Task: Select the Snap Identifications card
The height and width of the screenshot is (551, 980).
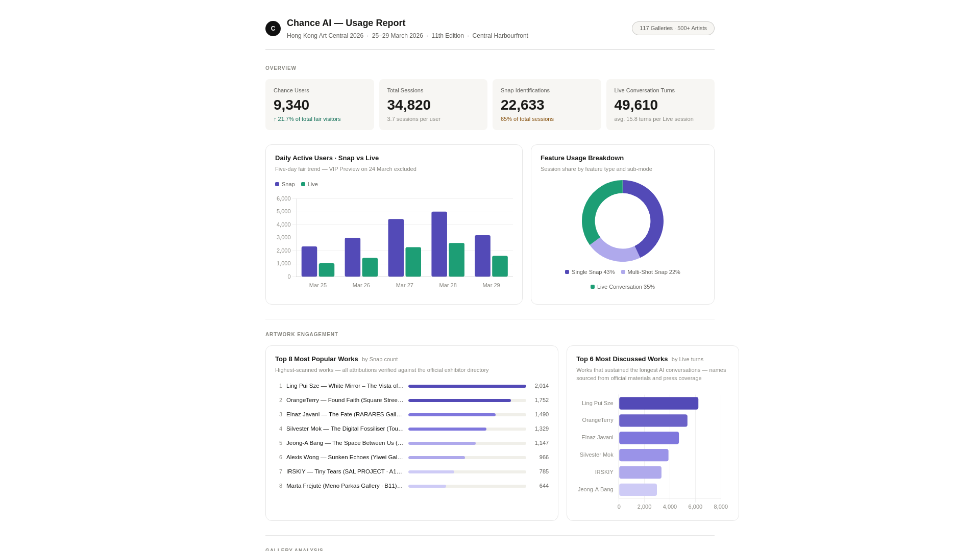Action: coord(546,105)
